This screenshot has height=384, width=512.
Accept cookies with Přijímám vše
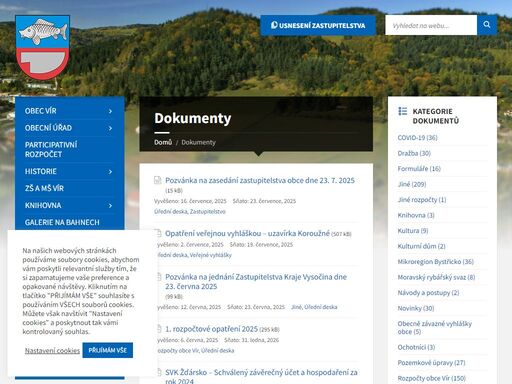(x=108, y=350)
